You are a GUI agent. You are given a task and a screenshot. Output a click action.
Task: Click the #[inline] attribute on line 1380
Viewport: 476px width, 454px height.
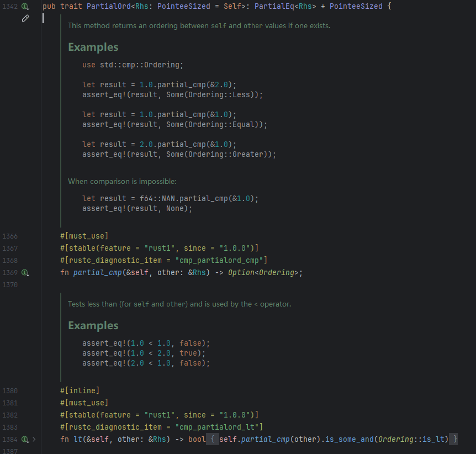click(x=80, y=390)
